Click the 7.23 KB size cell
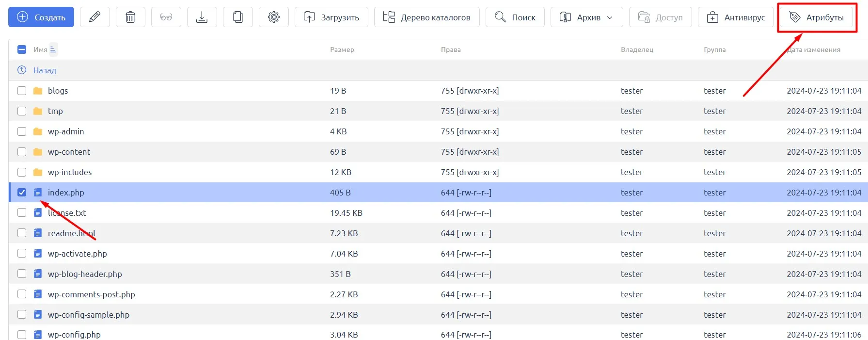The height and width of the screenshot is (340, 868). (x=344, y=233)
